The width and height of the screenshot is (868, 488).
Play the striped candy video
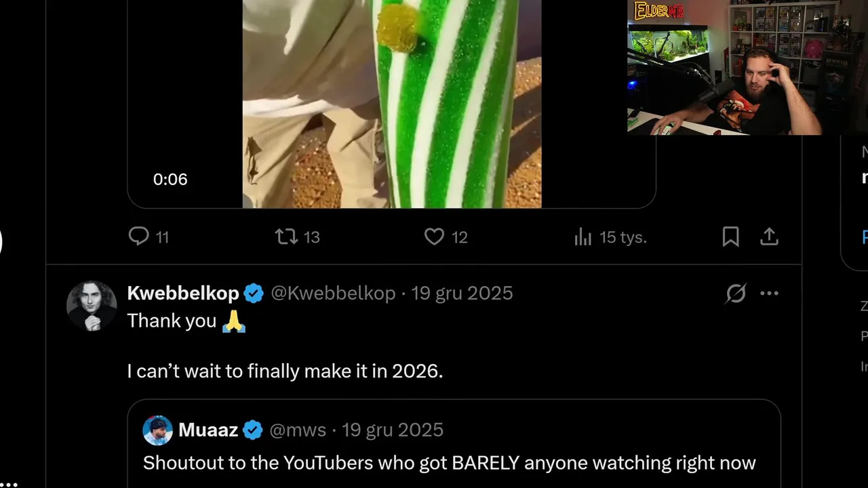[x=391, y=102]
